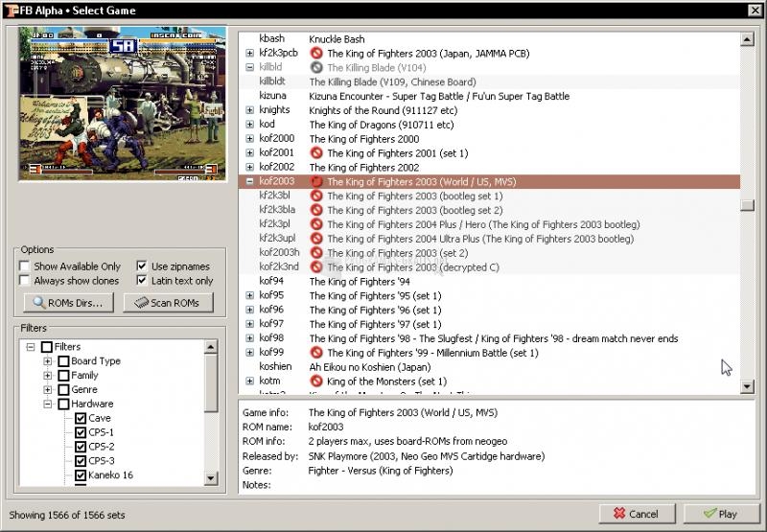Click the filter tree scroll up arrow
The image size is (767, 532).
pyautogui.click(x=211, y=347)
